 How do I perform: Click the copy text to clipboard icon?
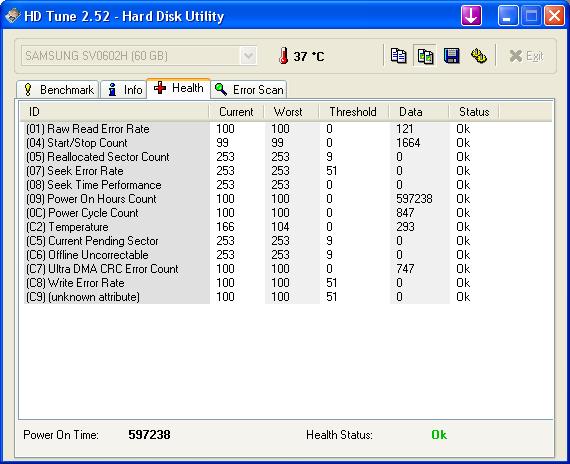tap(398, 56)
